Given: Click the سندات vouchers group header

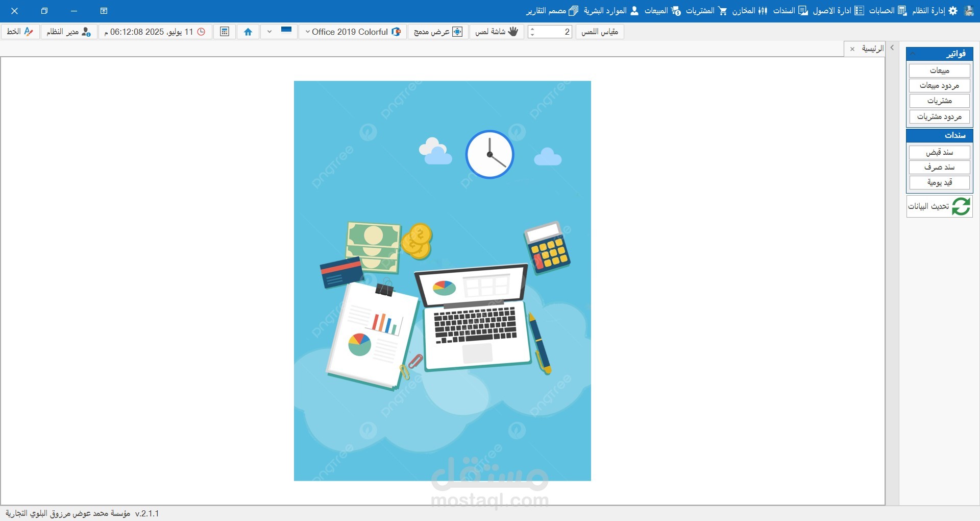Looking at the screenshot, I should pos(939,135).
